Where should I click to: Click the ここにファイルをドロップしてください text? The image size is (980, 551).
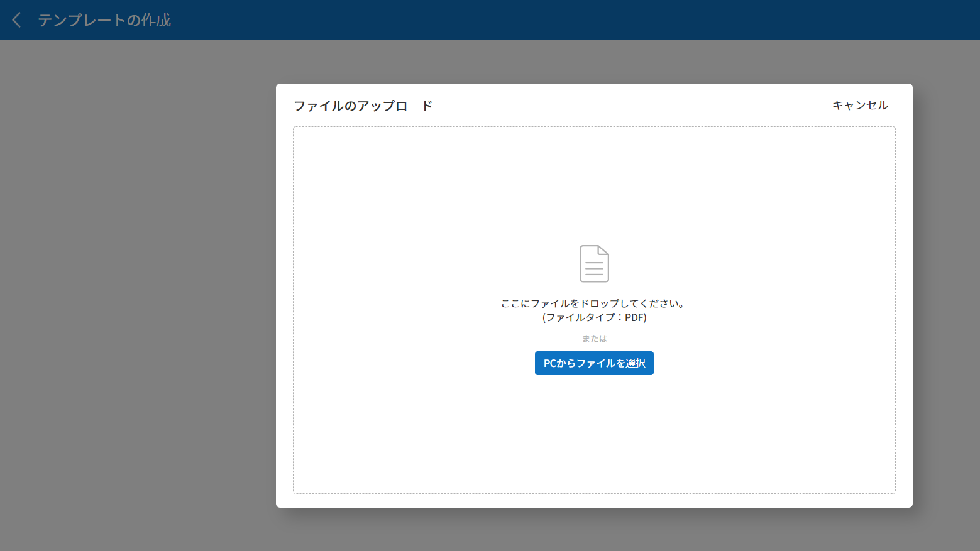click(593, 303)
